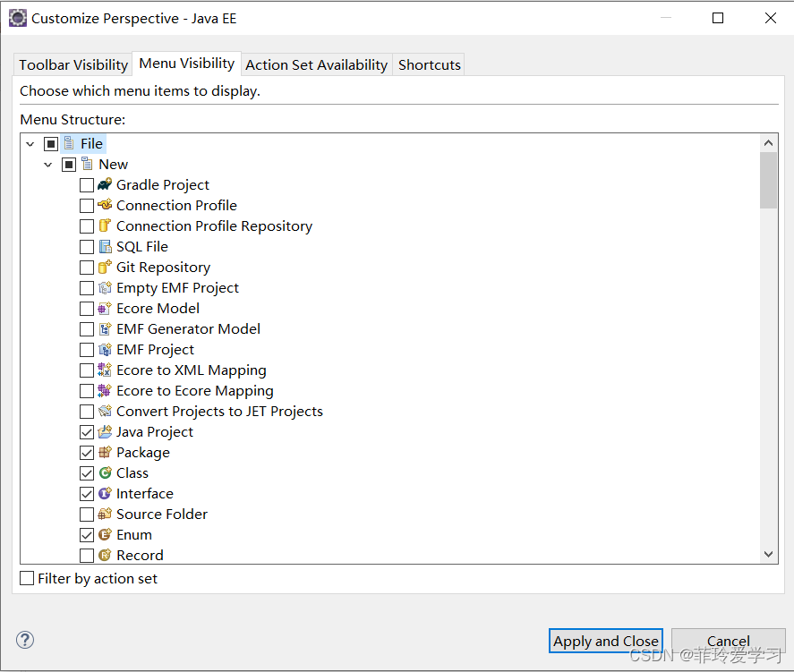794x672 pixels.
Task: Select the EMF Generator Model label
Action: pos(188,329)
